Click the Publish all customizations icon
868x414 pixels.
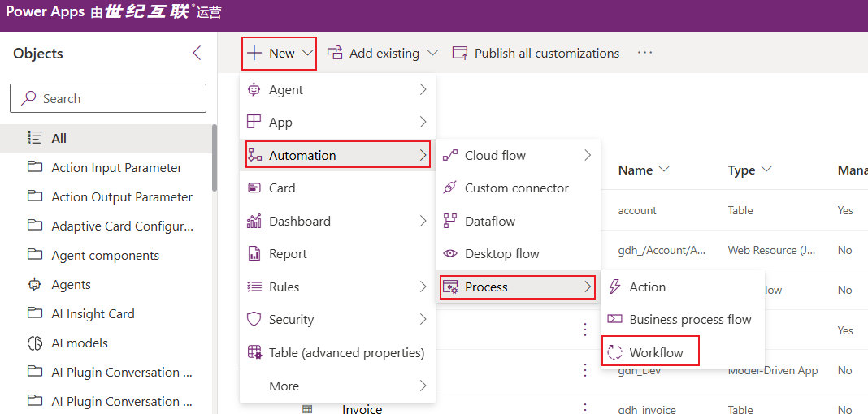point(460,53)
